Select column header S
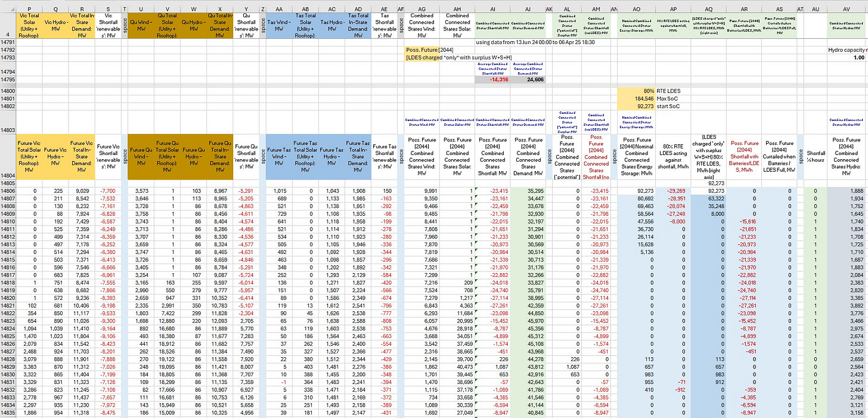 coord(107,9)
